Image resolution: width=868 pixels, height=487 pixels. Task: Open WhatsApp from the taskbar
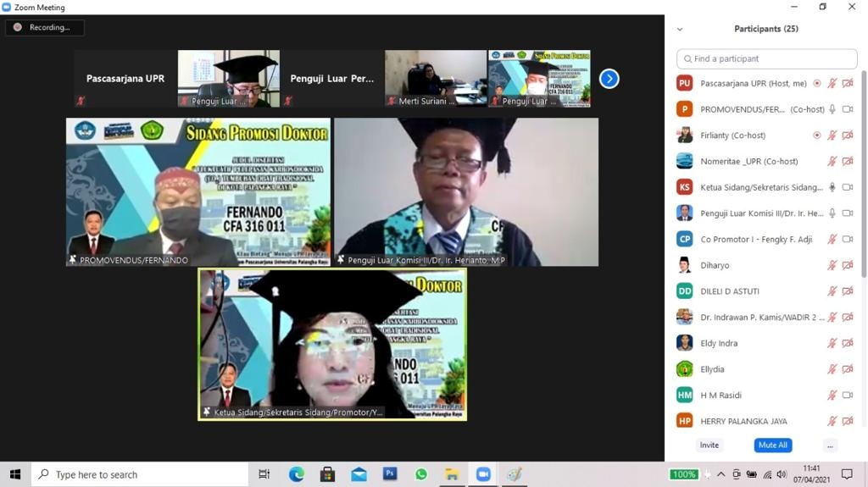coord(421,474)
